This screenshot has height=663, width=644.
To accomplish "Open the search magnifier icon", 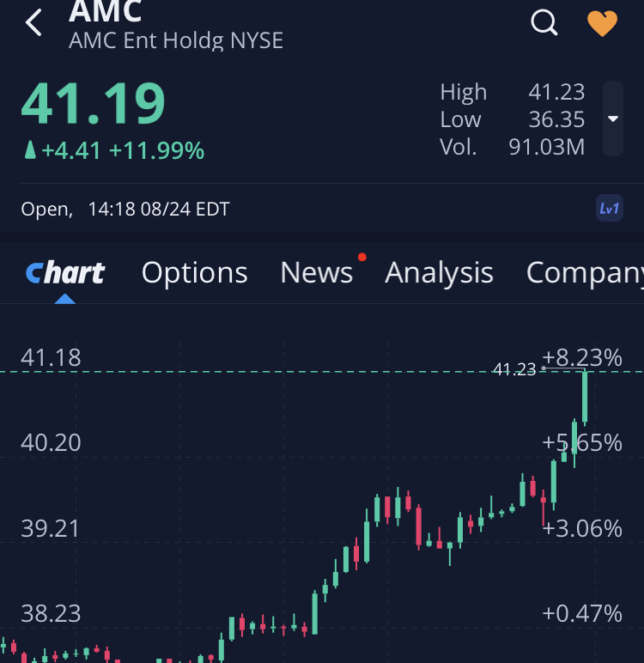I will [x=544, y=23].
